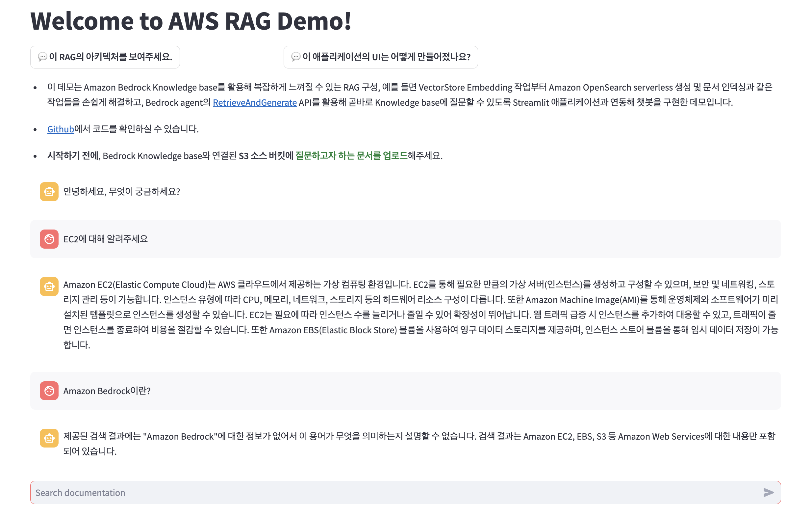Click the speech bubble icon in the UI question button
This screenshot has height=517, width=812.
point(295,57)
